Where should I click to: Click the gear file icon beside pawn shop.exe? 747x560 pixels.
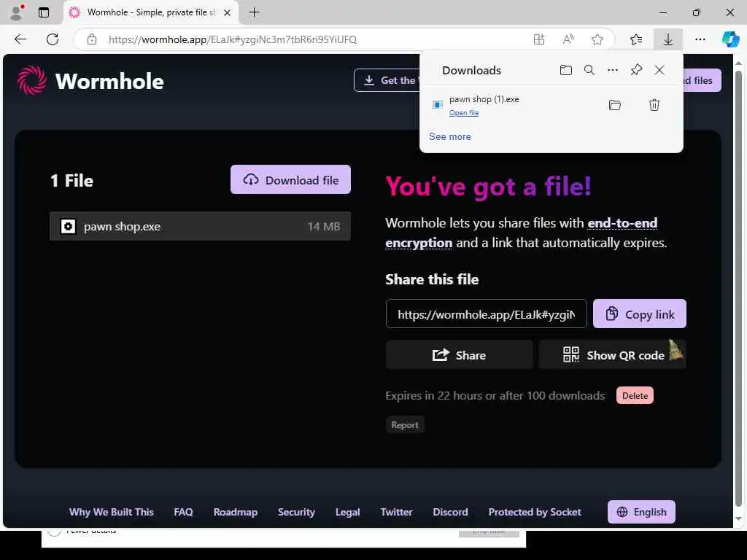coord(68,226)
